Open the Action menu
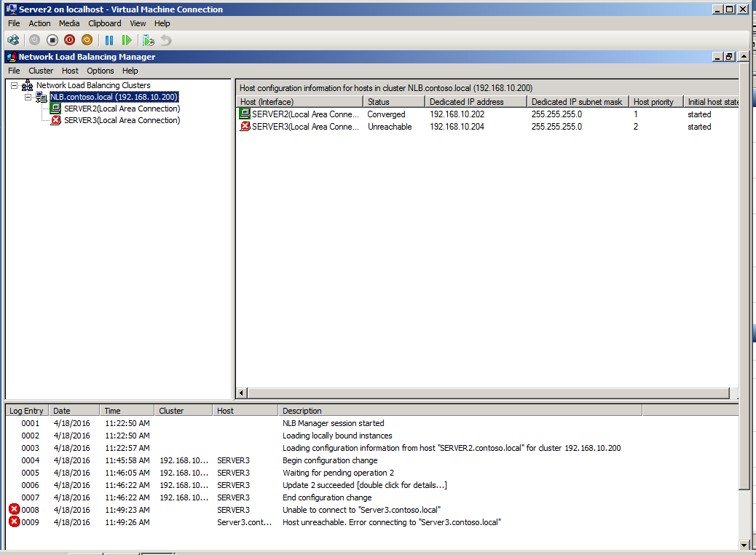Image resolution: width=756 pixels, height=555 pixels. (x=39, y=23)
